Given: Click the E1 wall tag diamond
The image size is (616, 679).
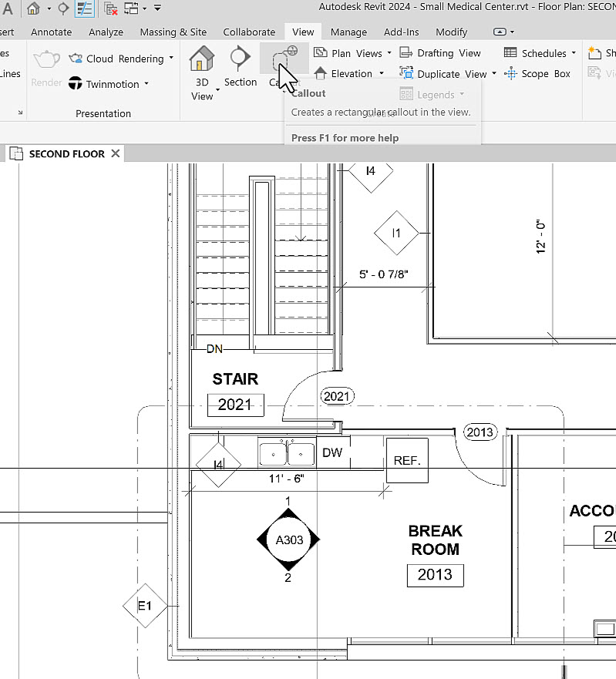Looking at the screenshot, I should pyautogui.click(x=145, y=606).
